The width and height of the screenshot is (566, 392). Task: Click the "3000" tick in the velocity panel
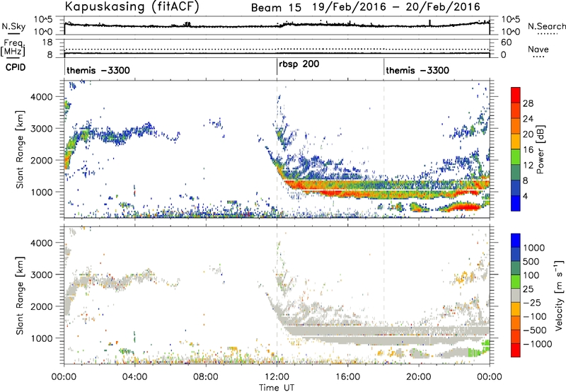coord(43,275)
